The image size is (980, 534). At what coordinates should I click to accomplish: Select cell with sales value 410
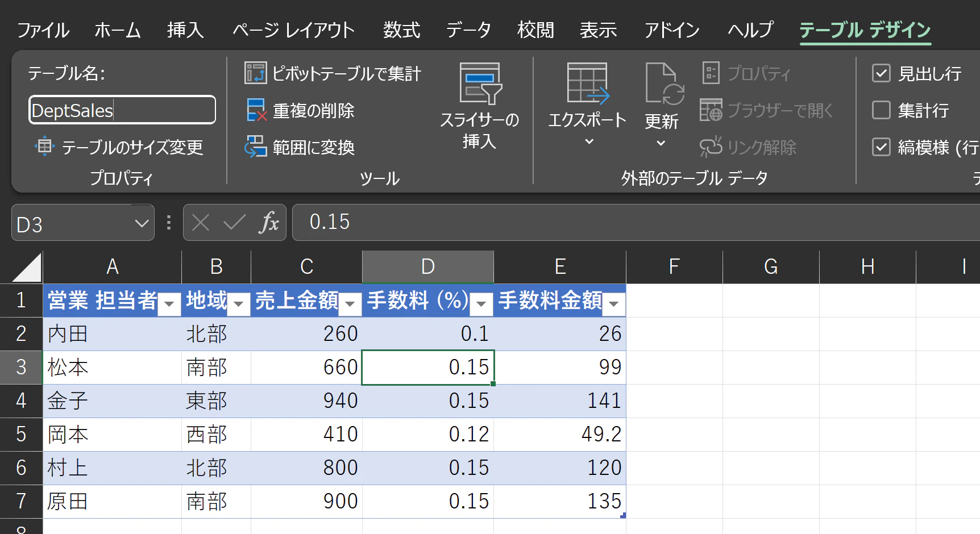point(306,435)
